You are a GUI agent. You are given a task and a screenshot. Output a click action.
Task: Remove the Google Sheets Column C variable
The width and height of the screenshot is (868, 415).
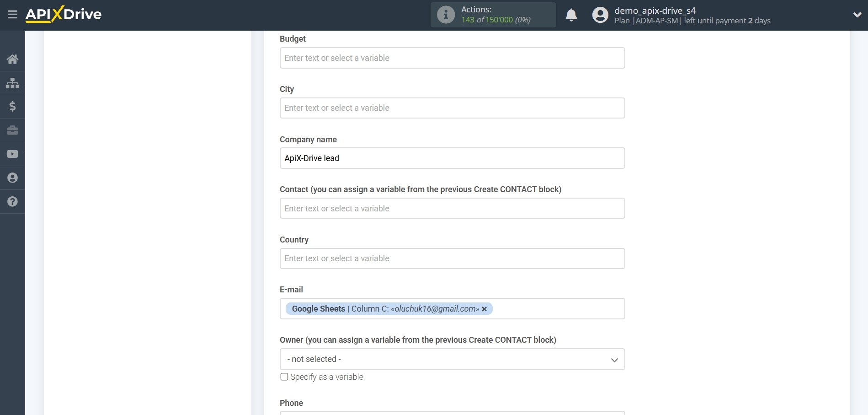coord(485,309)
